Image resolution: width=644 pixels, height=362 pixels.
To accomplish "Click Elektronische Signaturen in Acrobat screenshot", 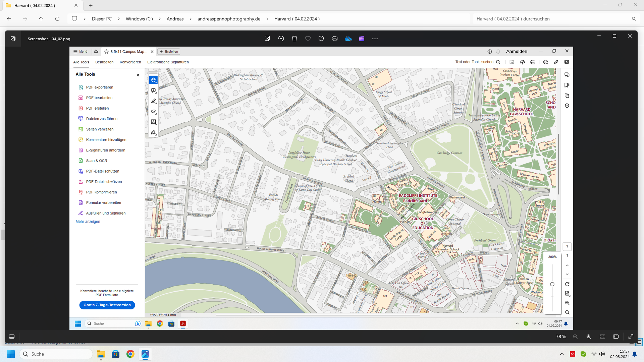I will (x=168, y=62).
